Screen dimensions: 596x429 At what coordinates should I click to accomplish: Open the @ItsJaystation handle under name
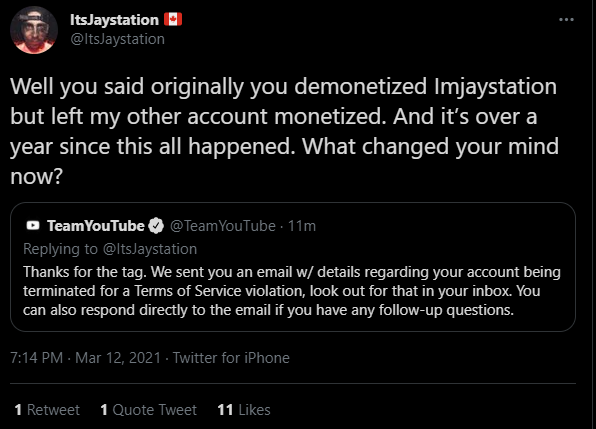tap(117, 39)
